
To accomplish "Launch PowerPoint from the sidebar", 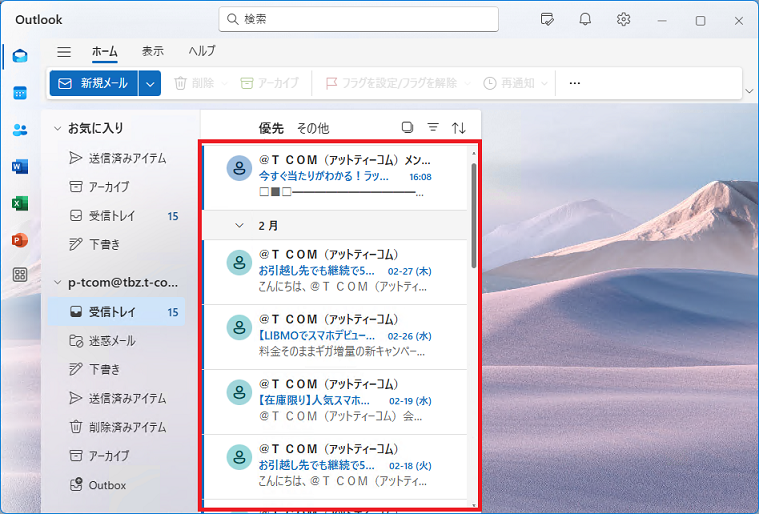I will [20, 240].
